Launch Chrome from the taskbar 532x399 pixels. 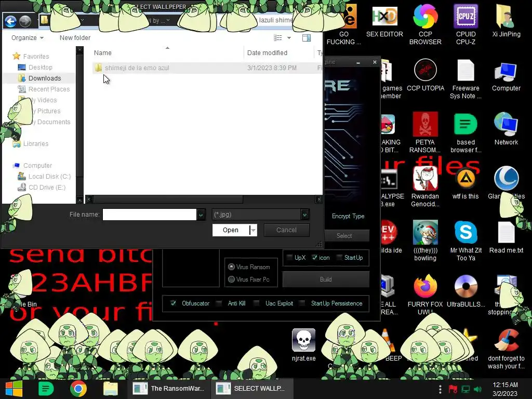[78, 389]
